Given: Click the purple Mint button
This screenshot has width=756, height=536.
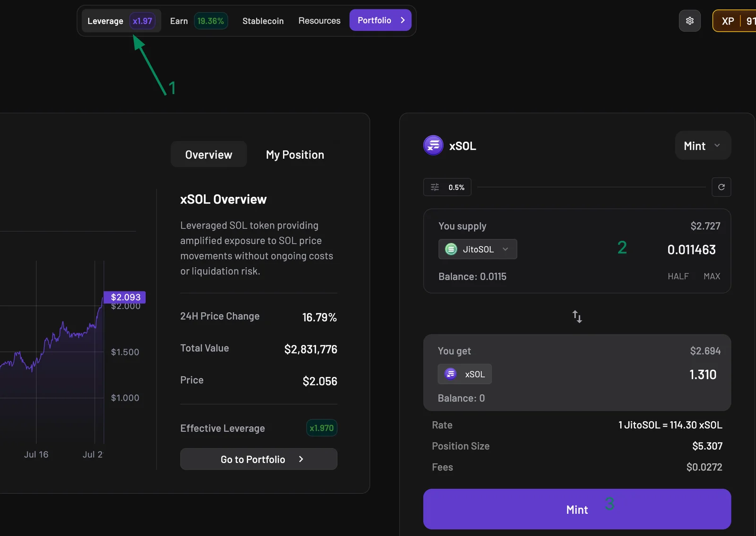Looking at the screenshot, I should point(577,509).
